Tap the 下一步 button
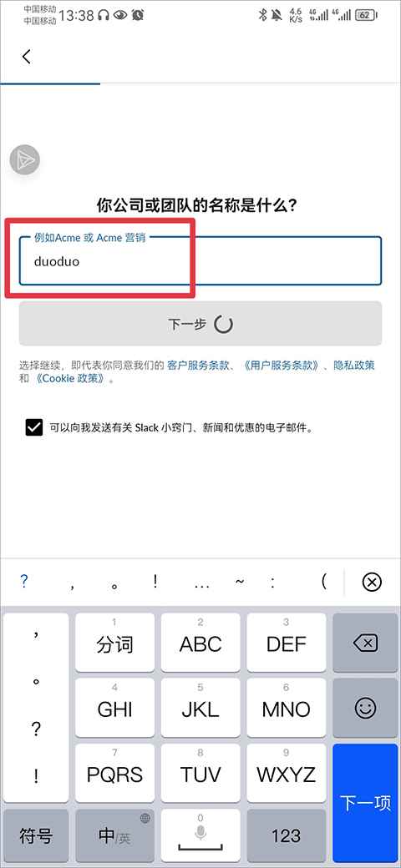Screen dimensions: 401x868 point(200,324)
